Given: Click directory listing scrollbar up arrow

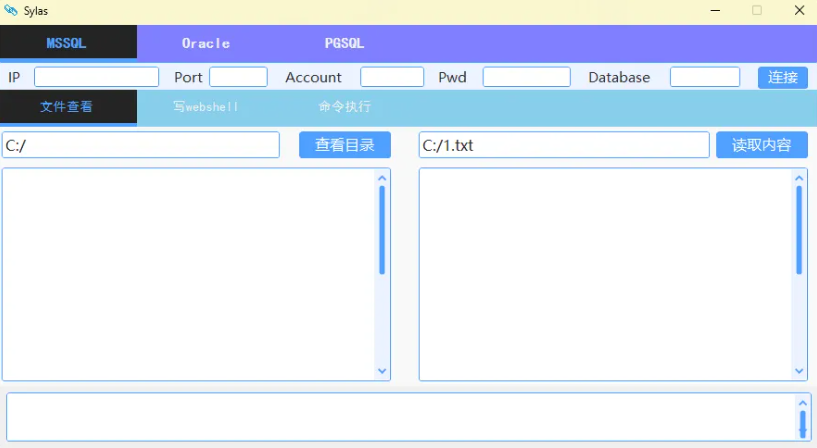Looking at the screenshot, I should 382,178.
